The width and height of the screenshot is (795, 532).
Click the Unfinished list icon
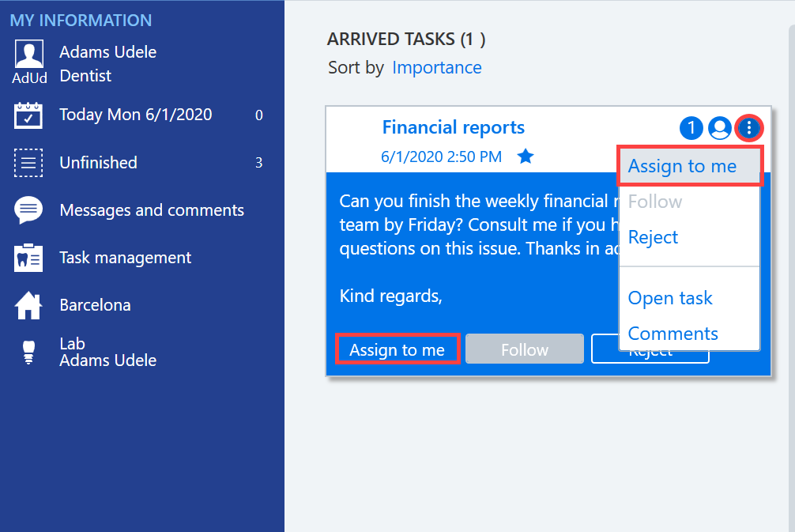pyautogui.click(x=28, y=163)
